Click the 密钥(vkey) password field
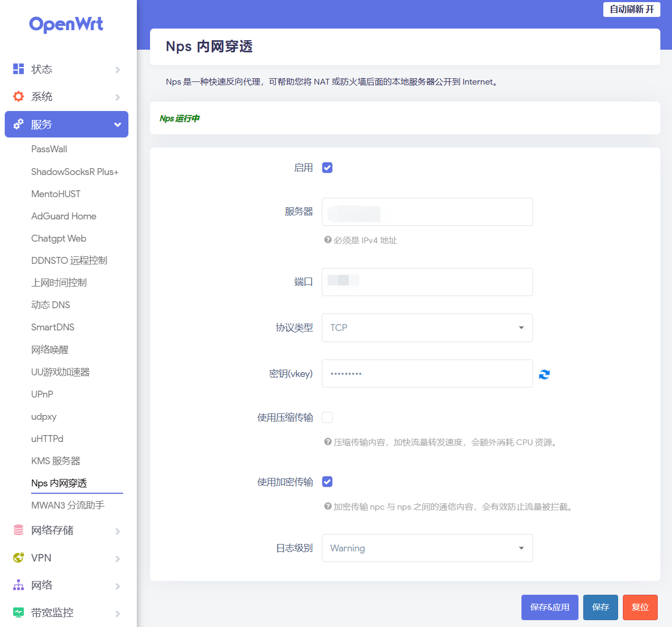Viewport: 672px width, 627px height. click(x=427, y=374)
